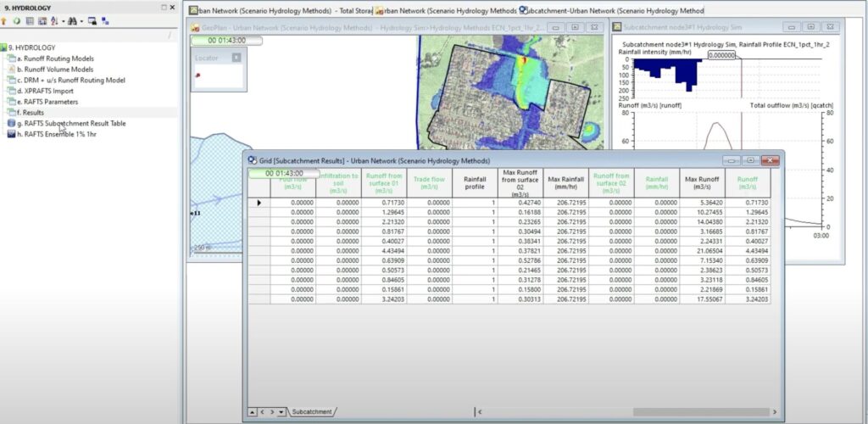Click the green refresh icon in Hydrology panel
Screen dimensions: 868x424
(x=17, y=20)
